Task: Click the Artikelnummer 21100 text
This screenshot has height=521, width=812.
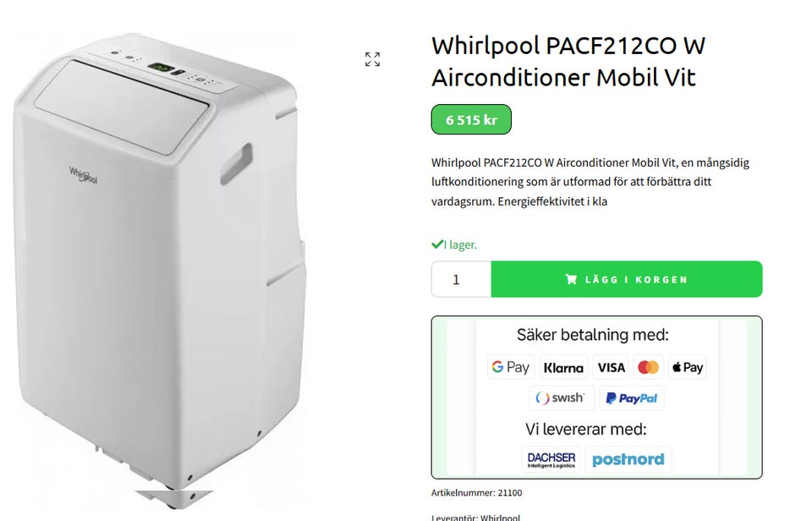Action: click(x=476, y=492)
